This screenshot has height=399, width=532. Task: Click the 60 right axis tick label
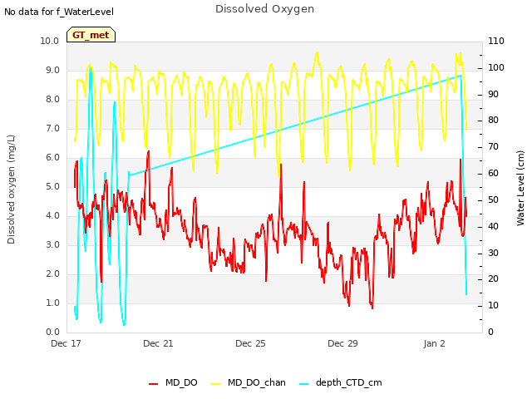(493, 174)
